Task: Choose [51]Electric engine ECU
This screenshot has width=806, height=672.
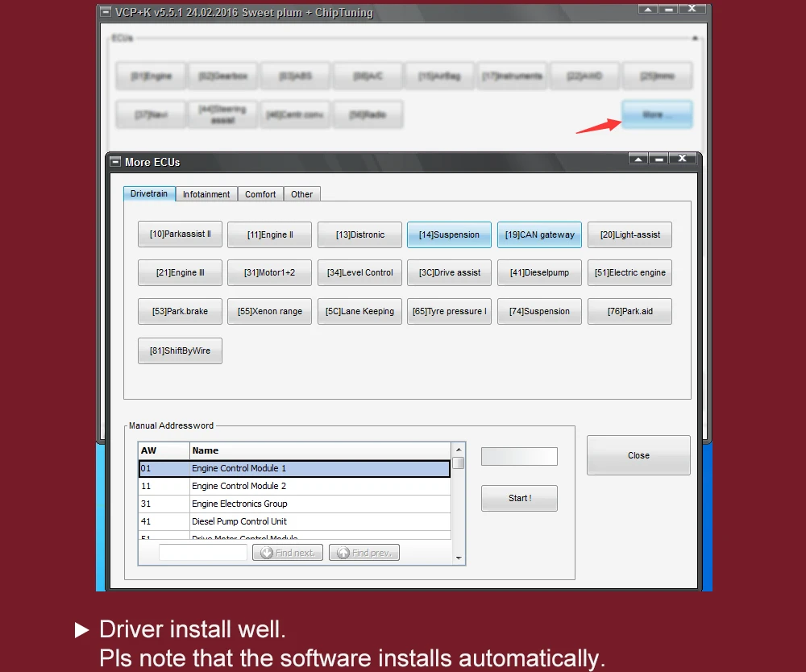Action: pyautogui.click(x=629, y=273)
